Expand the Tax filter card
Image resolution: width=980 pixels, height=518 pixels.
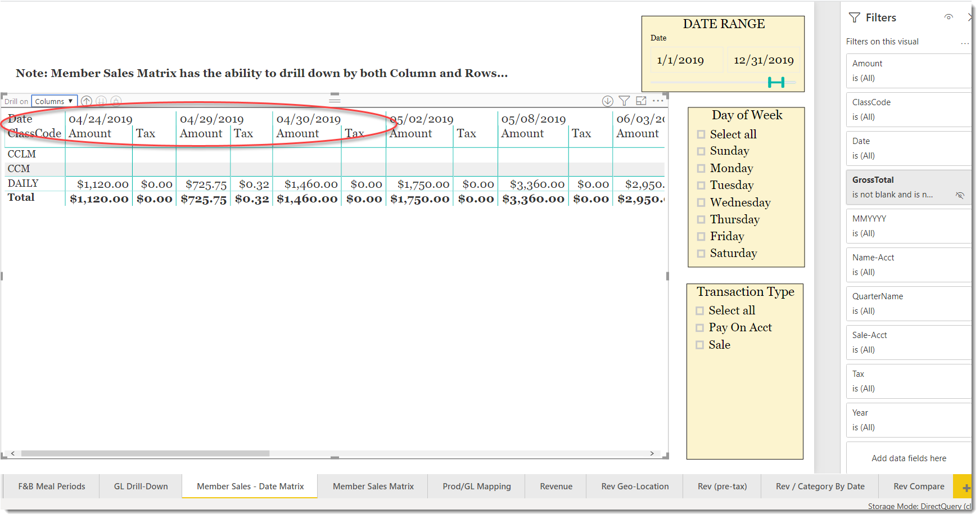point(909,381)
